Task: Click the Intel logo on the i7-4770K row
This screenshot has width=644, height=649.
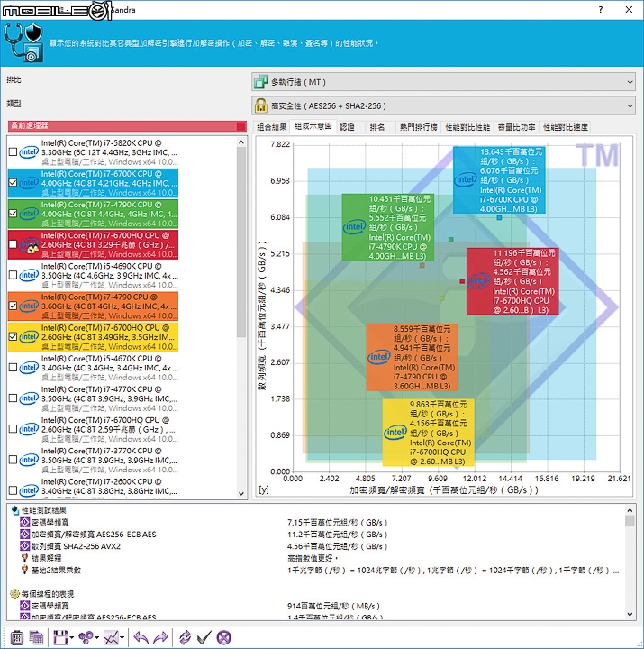Action: click(x=29, y=398)
